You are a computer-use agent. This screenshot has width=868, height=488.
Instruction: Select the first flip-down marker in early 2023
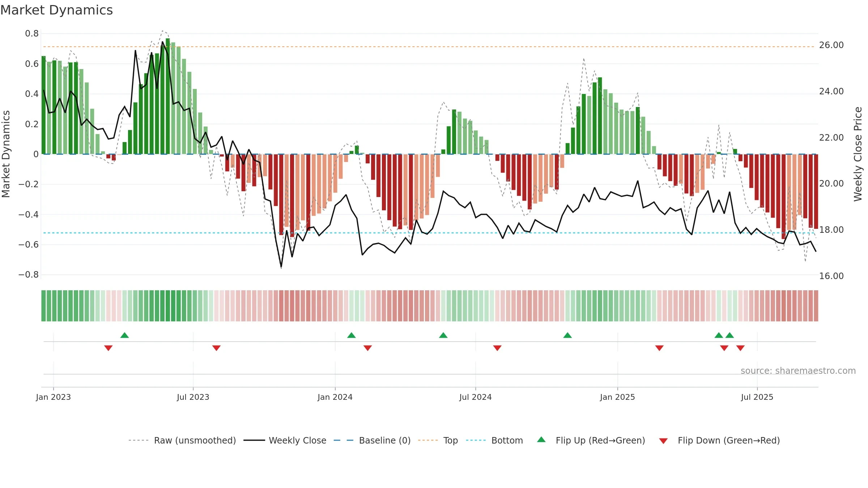109,348
